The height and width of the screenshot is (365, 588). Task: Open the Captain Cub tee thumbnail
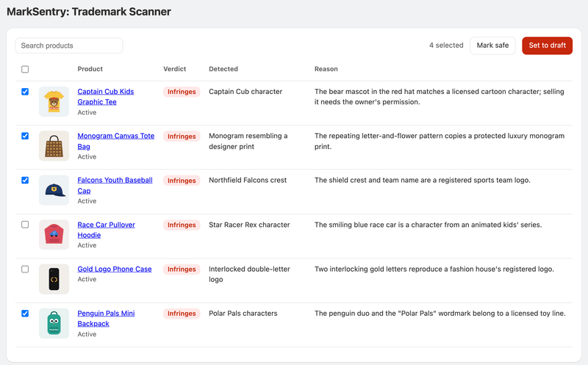[54, 101]
